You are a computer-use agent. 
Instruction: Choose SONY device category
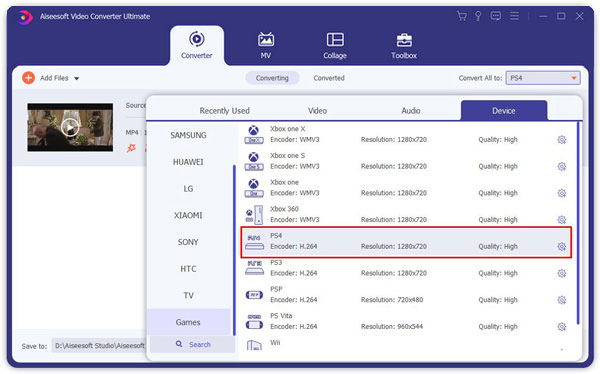pyautogui.click(x=188, y=242)
